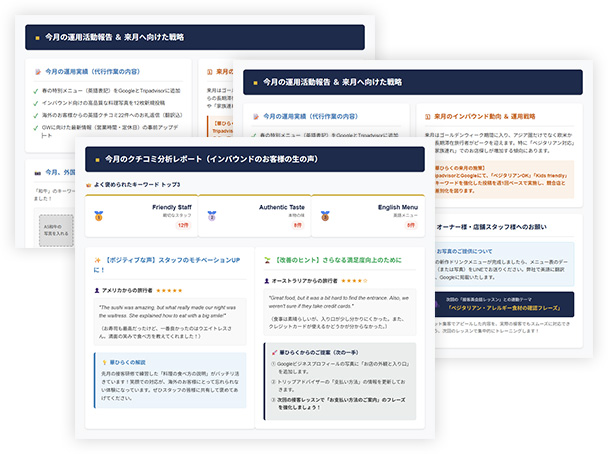Click rearmost page's 今月の運用活動報告 header bar
The width and height of the screenshot is (608, 454).
(195, 37)
